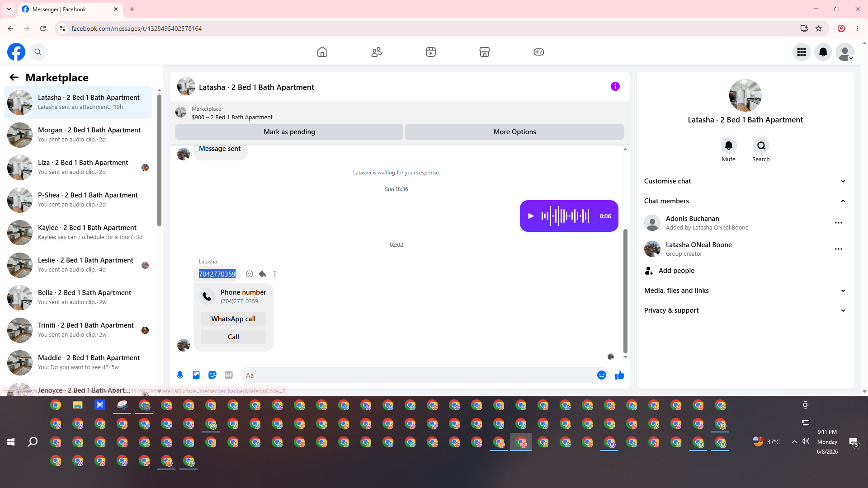868x488 pixels.
Task: Open the taskbar volume control
Action: (x=806, y=441)
